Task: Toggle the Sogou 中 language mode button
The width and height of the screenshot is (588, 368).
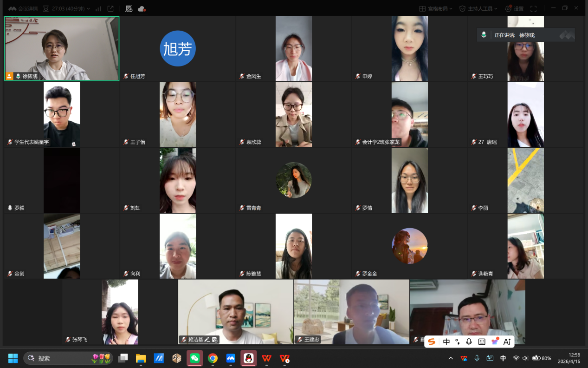Action: (x=446, y=342)
